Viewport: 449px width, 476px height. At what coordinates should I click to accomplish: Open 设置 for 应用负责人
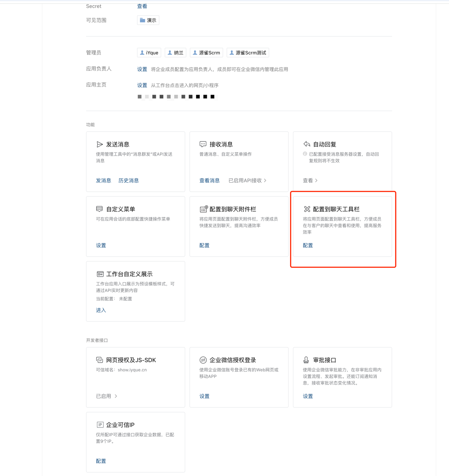pos(142,69)
